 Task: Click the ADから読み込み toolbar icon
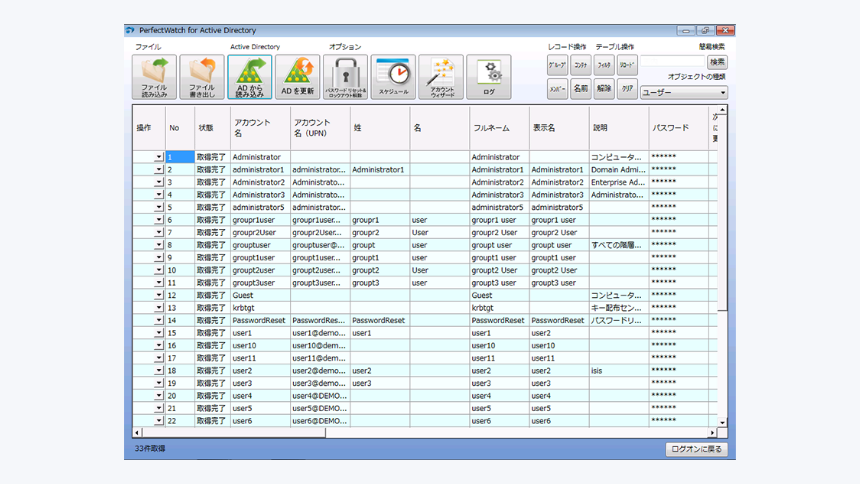point(250,77)
